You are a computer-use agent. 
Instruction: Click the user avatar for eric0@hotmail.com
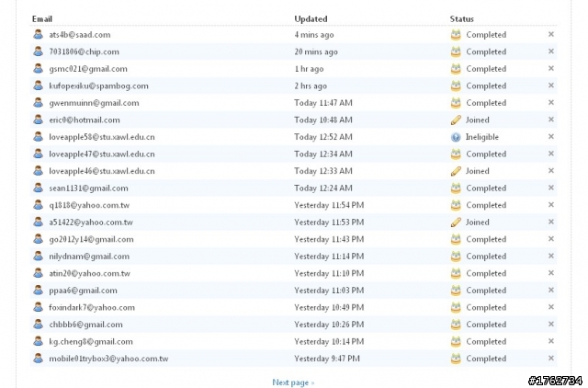38,120
